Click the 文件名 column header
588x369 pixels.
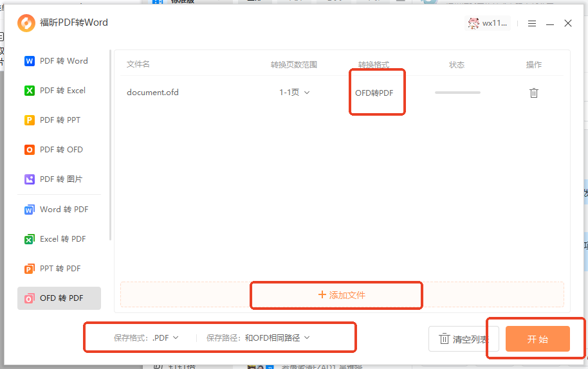pyautogui.click(x=138, y=64)
